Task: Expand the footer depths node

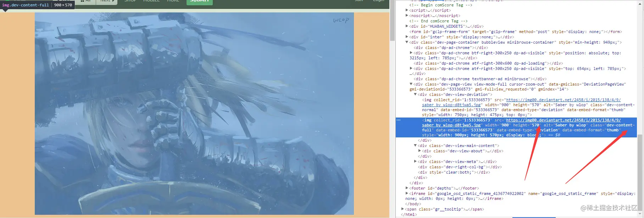Action: [407, 188]
